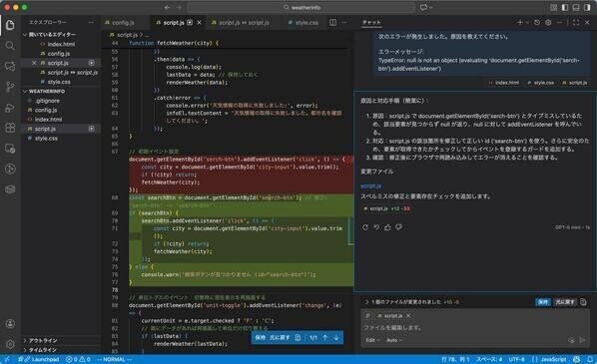This screenshot has height=364, width=597.
Task: Click chat input field ファイルを編集します
Action: coord(474,327)
